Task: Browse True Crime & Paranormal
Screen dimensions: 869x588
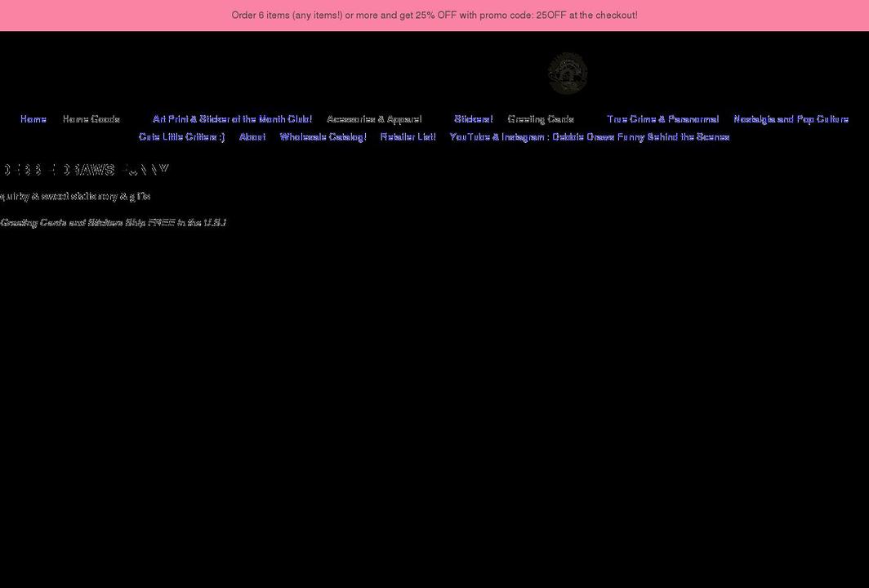Action: point(663,119)
